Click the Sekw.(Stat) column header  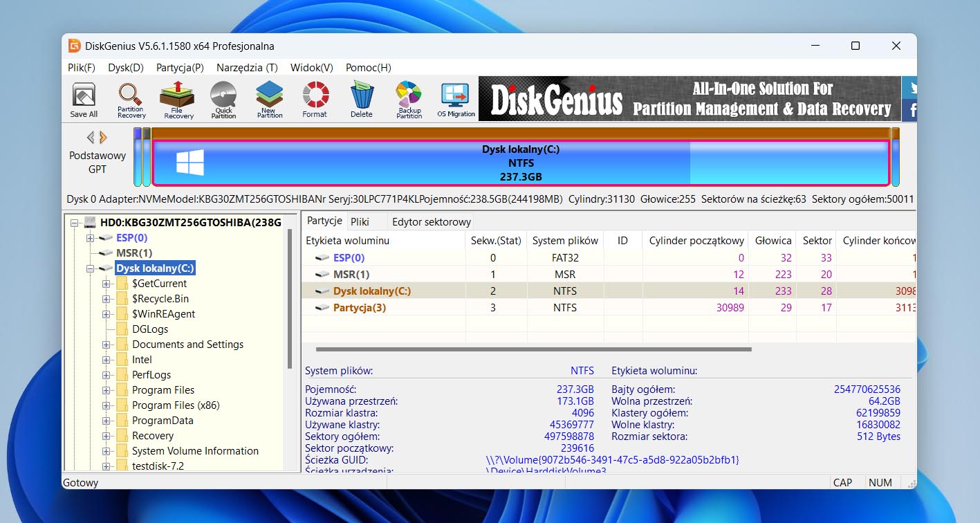coord(496,241)
